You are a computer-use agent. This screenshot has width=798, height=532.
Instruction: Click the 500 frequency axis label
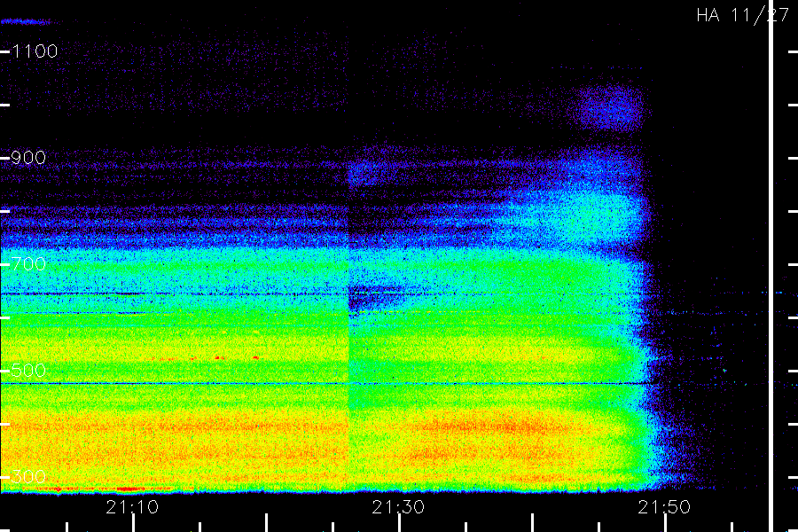[28, 371]
